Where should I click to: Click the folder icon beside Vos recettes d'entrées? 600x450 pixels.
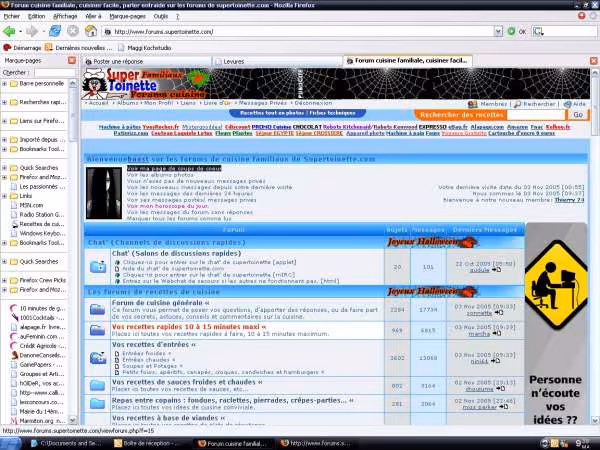pos(98,358)
